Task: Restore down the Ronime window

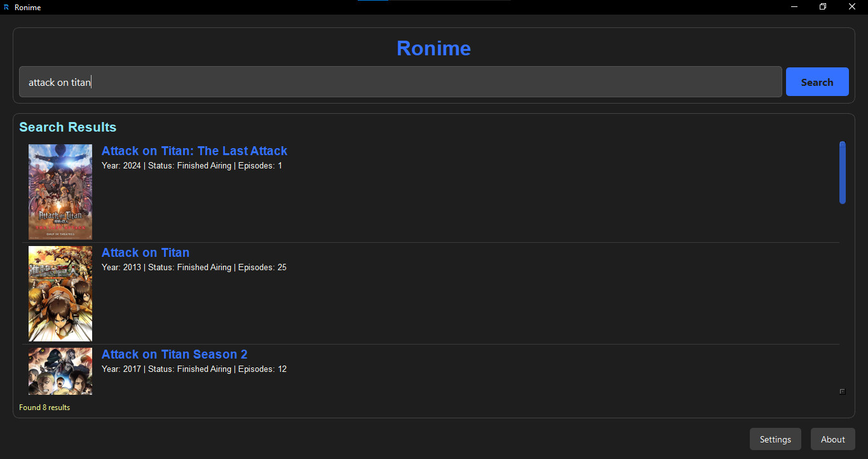Action: [x=823, y=7]
